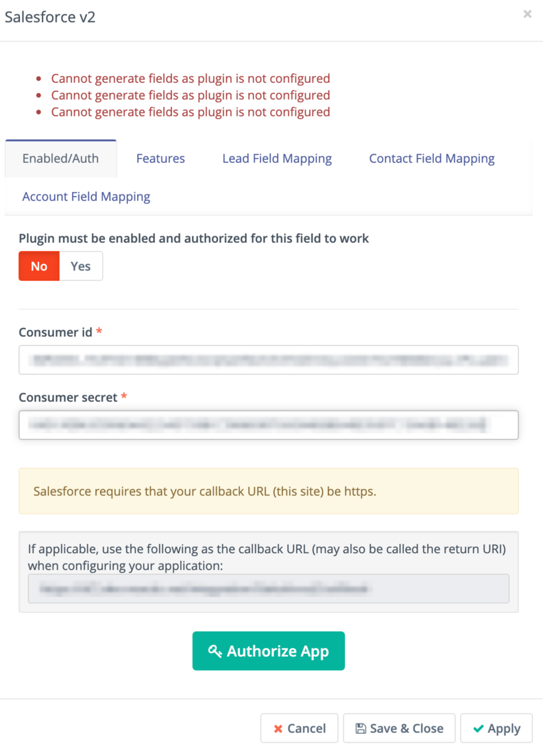
Task: Open the Contact Field Mapping tab
Action: (431, 158)
